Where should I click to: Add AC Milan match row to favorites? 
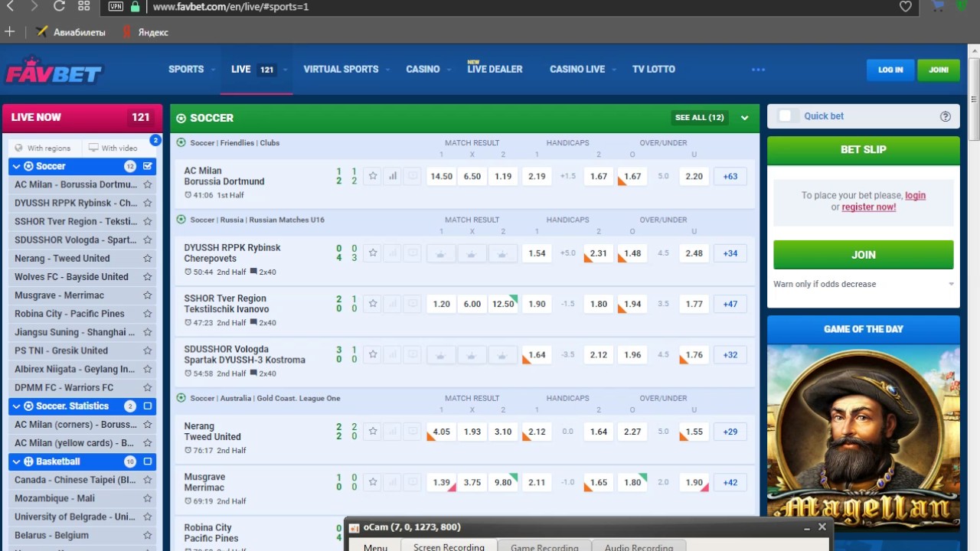click(373, 176)
